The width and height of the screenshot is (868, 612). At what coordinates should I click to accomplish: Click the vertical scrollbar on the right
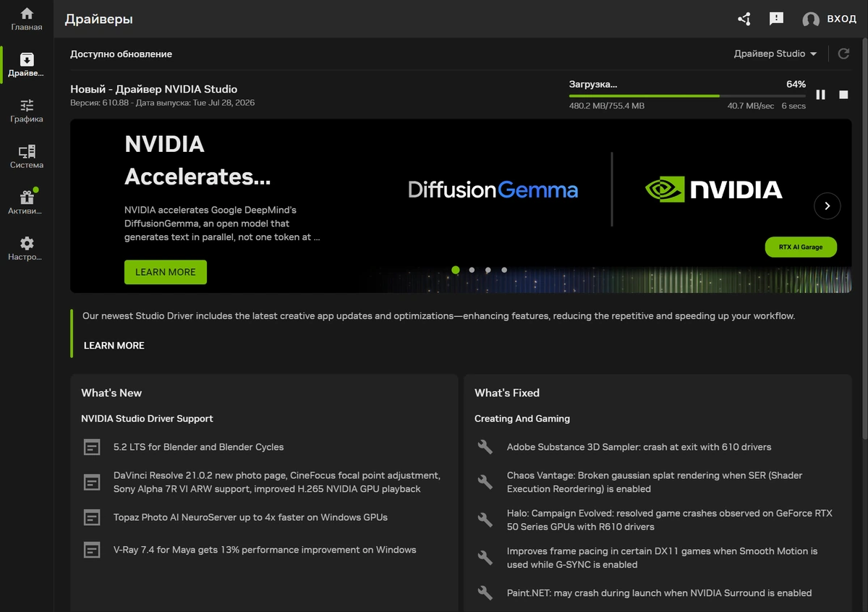coord(864,239)
